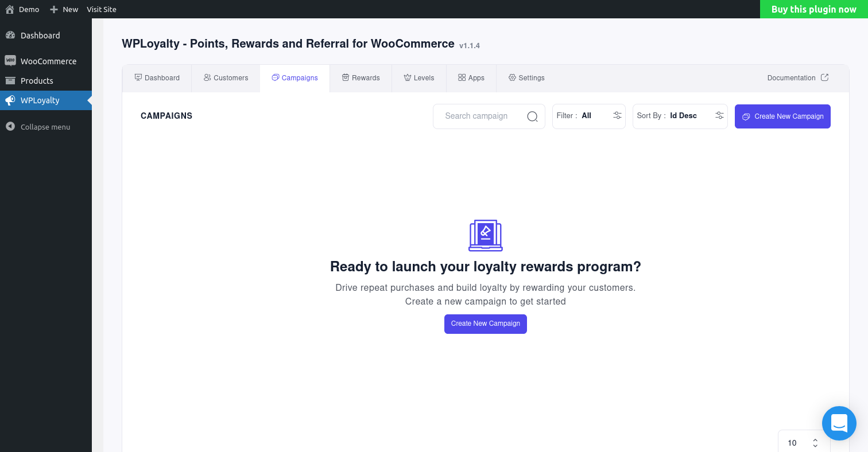868x452 pixels.
Task: Open the Filter: All dropdown
Action: (x=589, y=116)
